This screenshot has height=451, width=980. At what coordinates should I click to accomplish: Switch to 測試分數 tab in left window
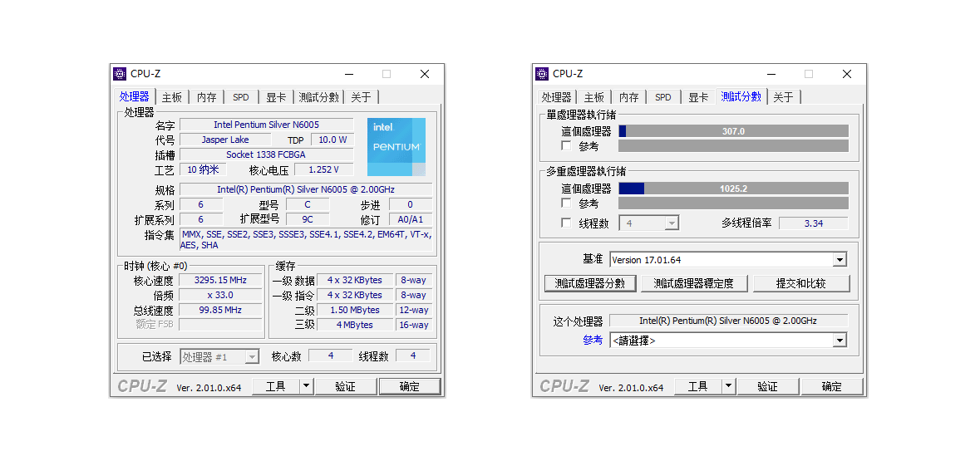(318, 97)
